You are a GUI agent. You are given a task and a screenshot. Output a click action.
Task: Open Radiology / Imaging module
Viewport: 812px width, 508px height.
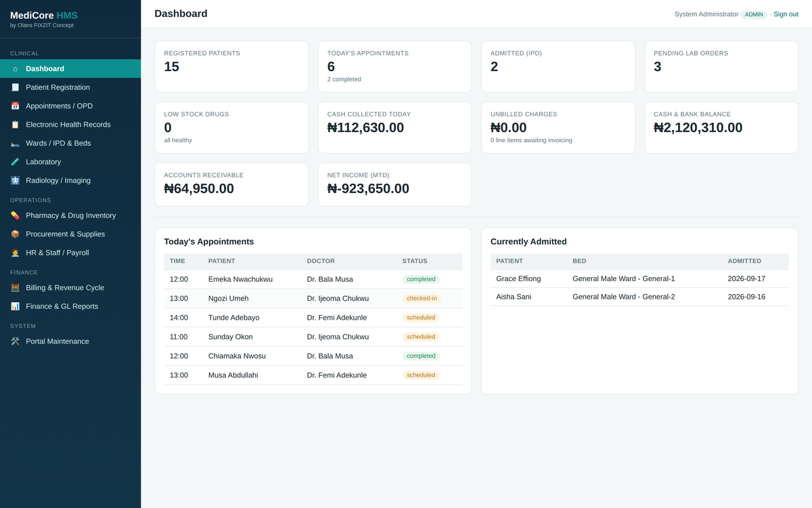coord(70,180)
